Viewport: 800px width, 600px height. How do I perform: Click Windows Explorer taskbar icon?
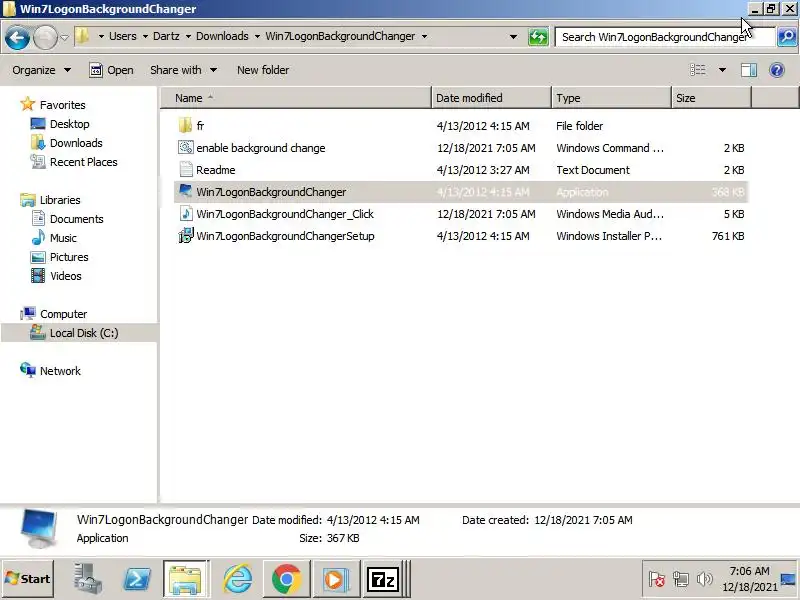pos(186,579)
